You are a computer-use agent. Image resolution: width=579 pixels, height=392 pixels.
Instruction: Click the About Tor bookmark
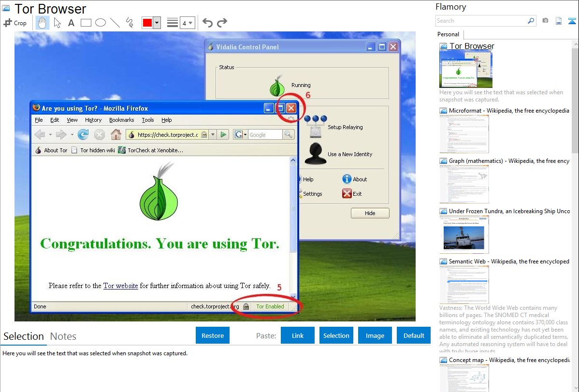pyautogui.click(x=51, y=150)
